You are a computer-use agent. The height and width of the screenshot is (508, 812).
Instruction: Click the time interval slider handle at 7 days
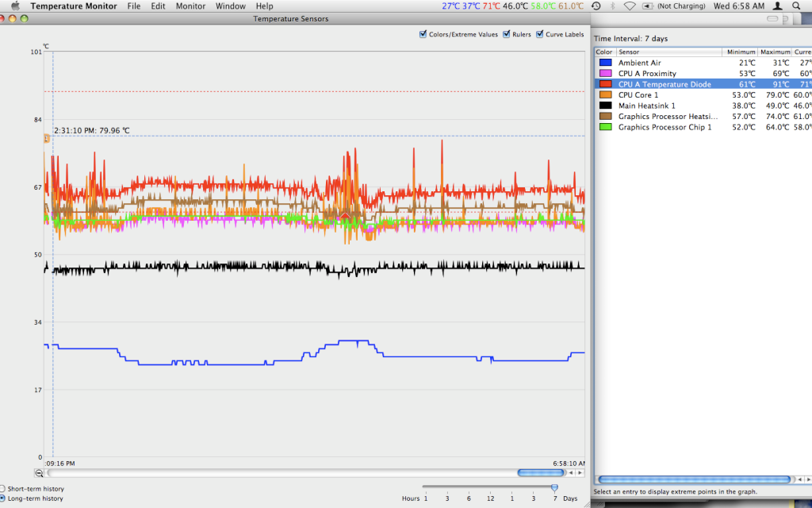(x=554, y=487)
